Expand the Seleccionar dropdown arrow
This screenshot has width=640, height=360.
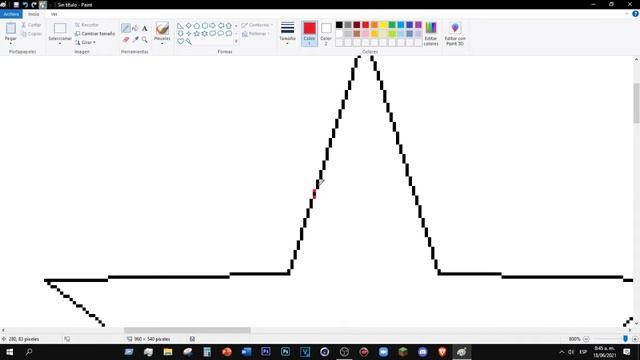60,43
